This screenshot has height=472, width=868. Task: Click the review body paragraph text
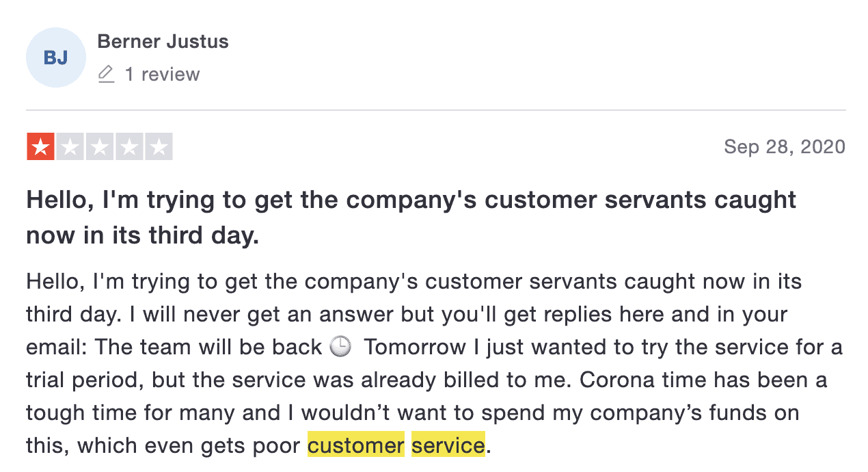click(435, 363)
